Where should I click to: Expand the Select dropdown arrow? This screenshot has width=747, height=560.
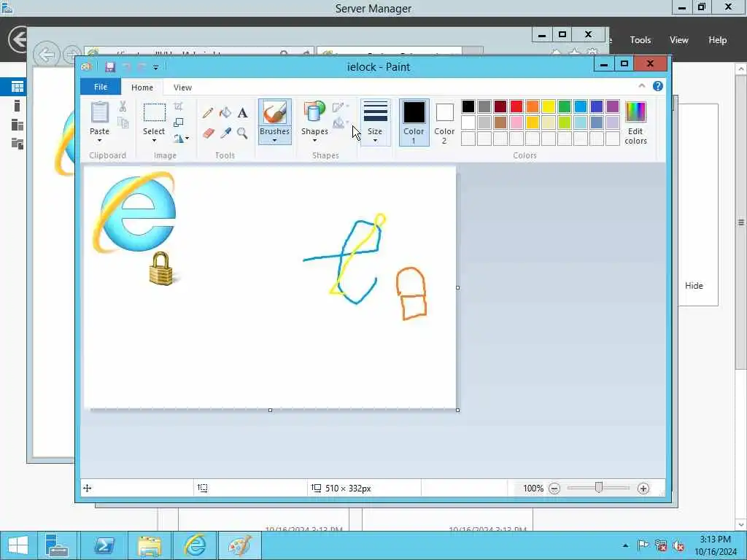(154, 141)
